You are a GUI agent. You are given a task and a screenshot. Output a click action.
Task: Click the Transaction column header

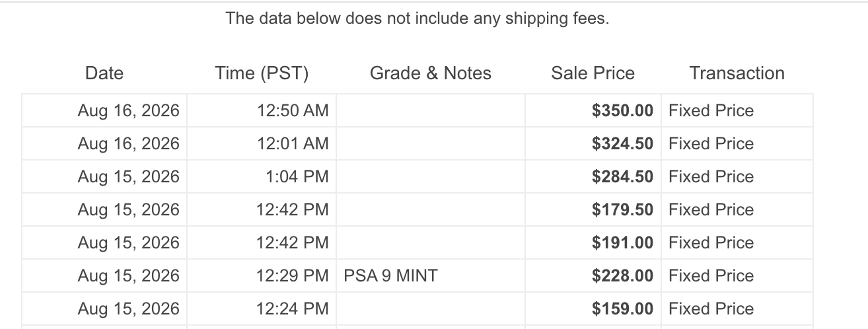(x=737, y=73)
